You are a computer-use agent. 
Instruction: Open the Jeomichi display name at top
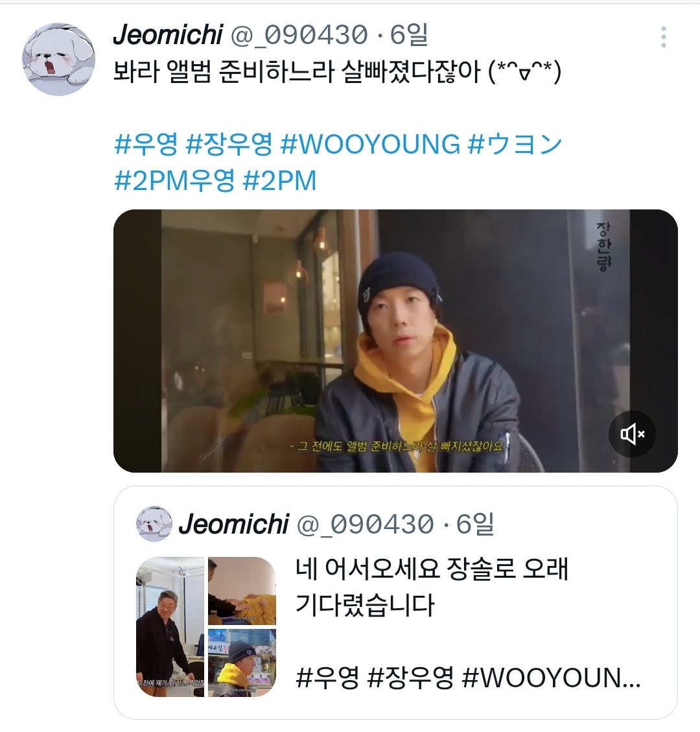click(168, 35)
